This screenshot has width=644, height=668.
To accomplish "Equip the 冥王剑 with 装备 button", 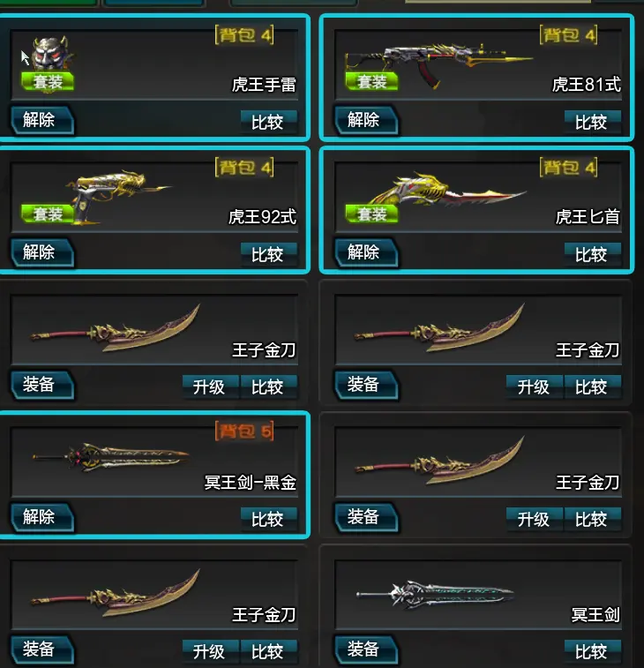I will pos(367,649).
